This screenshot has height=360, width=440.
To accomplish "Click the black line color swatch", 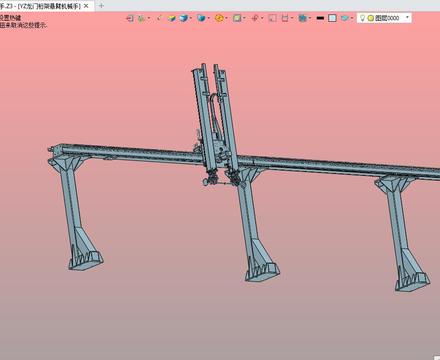I will 320,18.
